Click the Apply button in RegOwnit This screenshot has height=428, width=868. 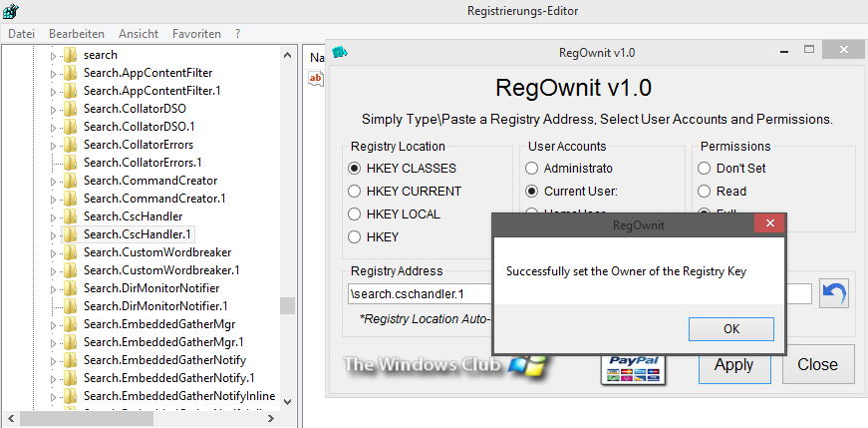(x=734, y=364)
